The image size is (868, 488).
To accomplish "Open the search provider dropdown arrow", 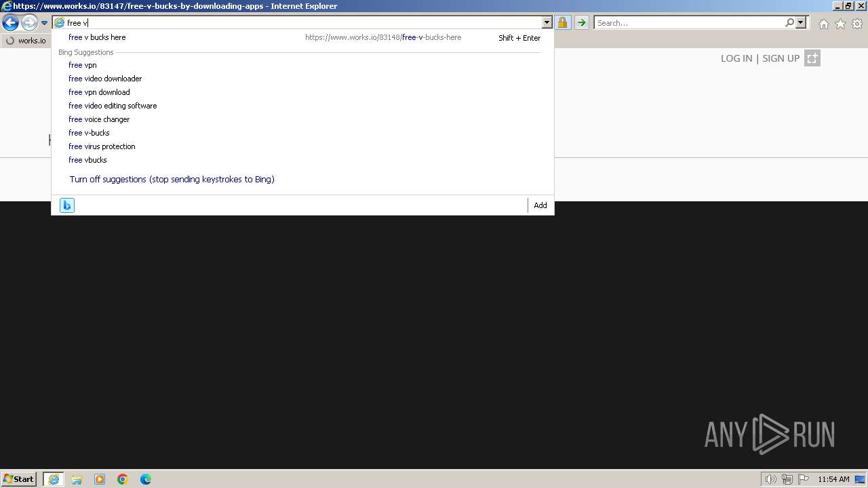I will tap(801, 22).
